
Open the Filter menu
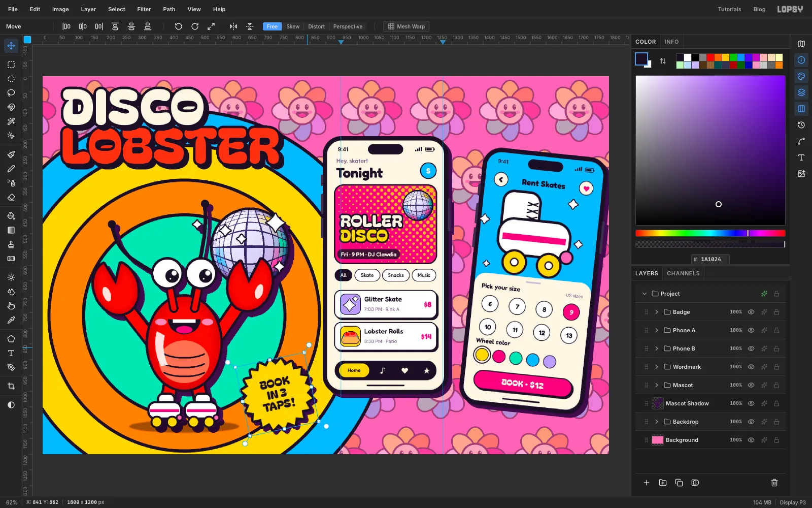pyautogui.click(x=144, y=9)
